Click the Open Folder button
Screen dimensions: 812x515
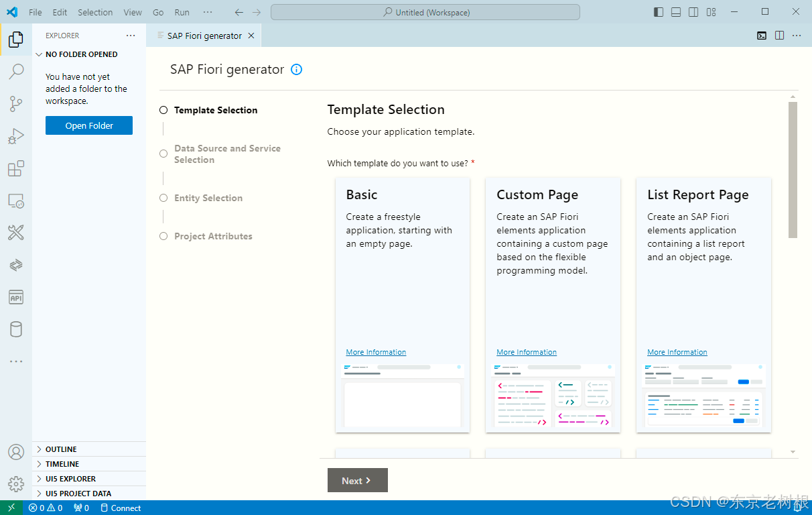89,125
